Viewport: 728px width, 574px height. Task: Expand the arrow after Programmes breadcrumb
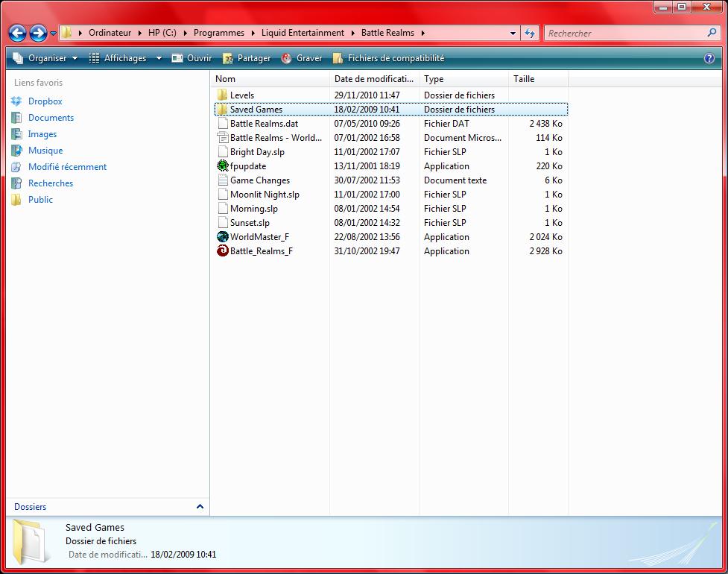pyautogui.click(x=253, y=33)
